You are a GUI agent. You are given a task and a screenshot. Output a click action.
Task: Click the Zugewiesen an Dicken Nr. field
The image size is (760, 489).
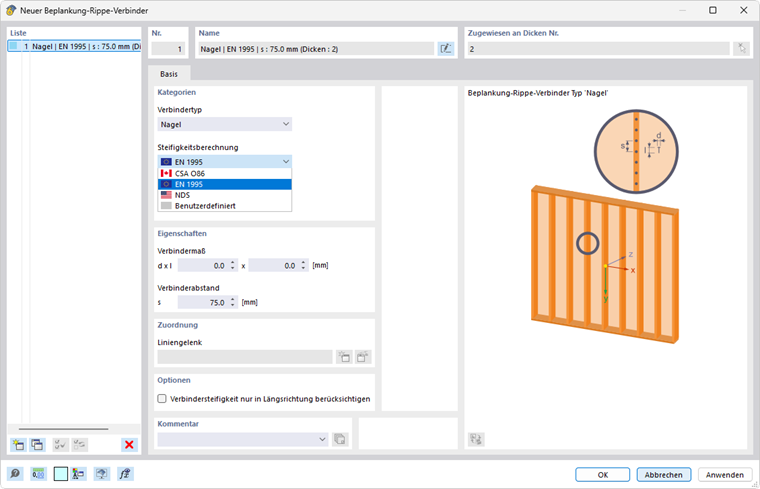pyautogui.click(x=599, y=49)
